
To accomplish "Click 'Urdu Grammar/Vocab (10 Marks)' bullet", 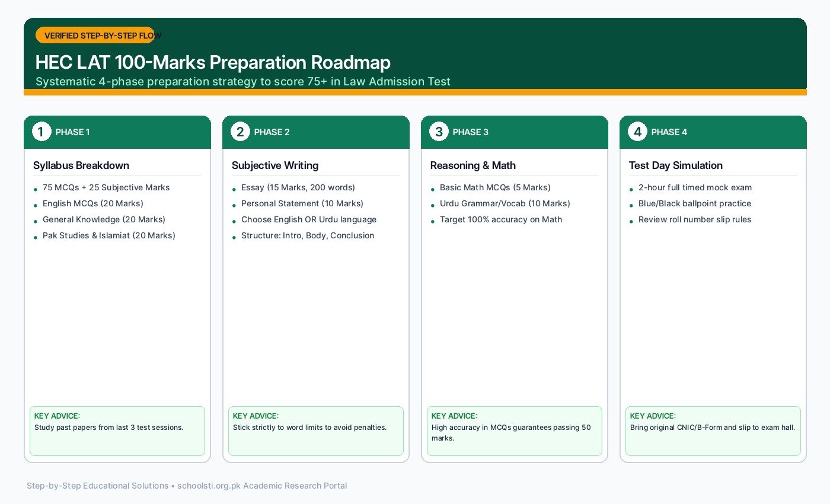I will (x=505, y=203).
